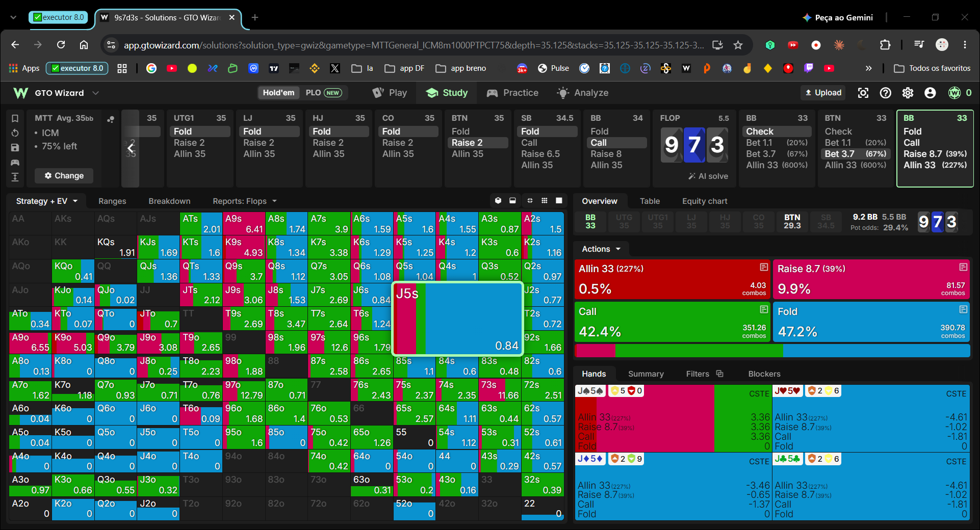Expand the Call action card icon
980x530 pixels.
(x=764, y=309)
